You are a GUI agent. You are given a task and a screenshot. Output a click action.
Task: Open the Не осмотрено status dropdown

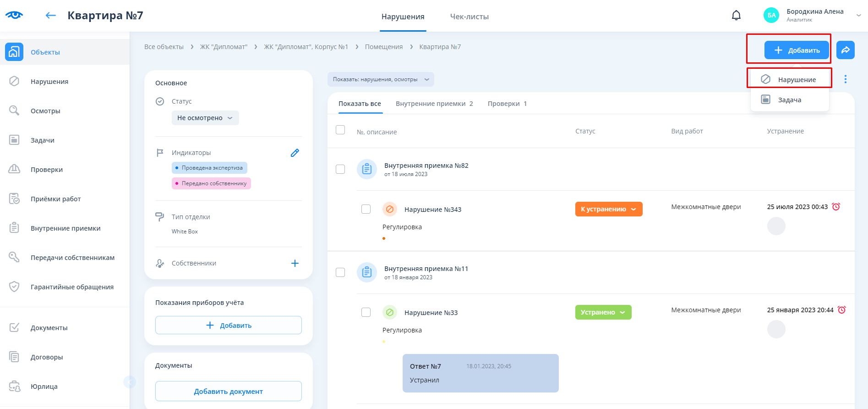coord(205,118)
